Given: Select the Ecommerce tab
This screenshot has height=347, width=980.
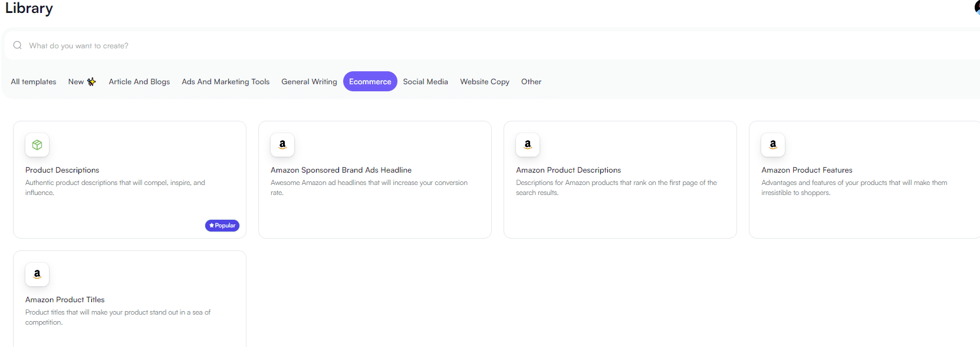Looking at the screenshot, I should coord(370,81).
